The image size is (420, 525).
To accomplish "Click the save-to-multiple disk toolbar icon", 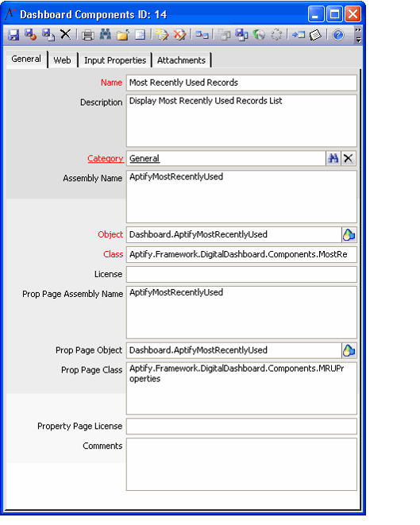I will tap(241, 35).
